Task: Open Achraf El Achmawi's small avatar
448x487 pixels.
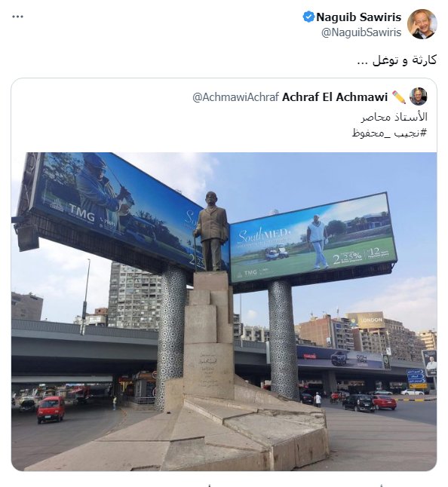Action: 418,96
